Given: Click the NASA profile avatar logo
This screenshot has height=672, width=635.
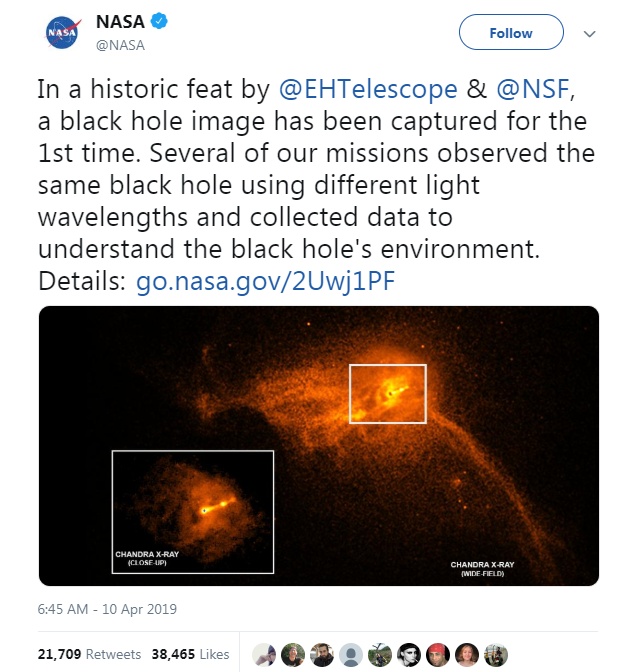Looking at the screenshot, I should point(62,33).
